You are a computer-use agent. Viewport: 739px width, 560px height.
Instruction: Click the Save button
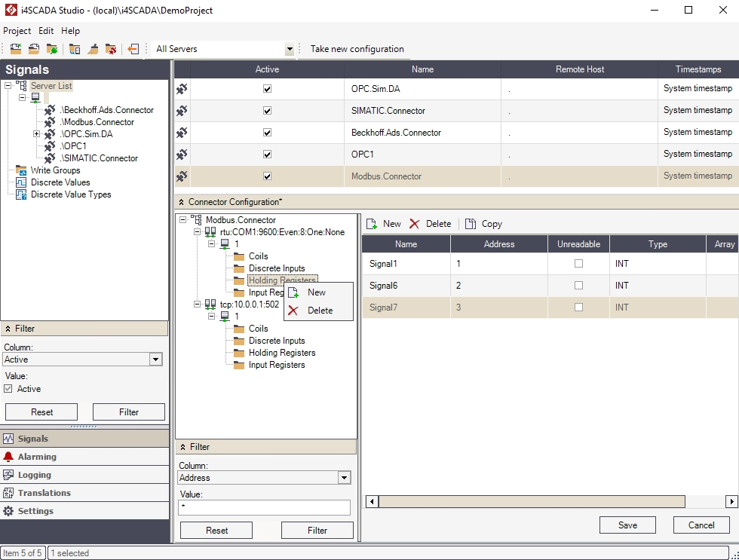627,525
